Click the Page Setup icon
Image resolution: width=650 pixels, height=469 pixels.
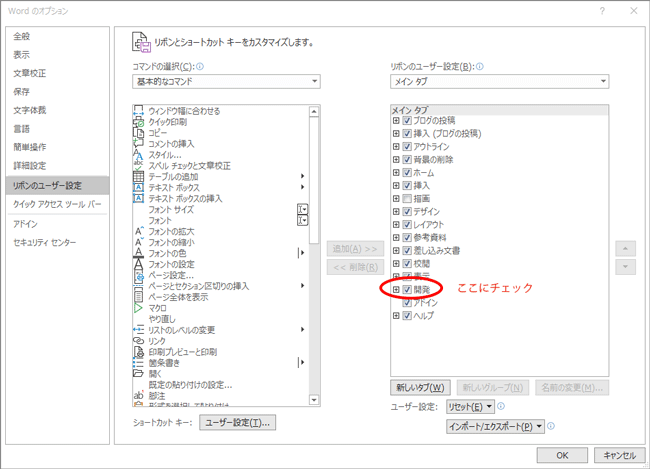pos(138,275)
